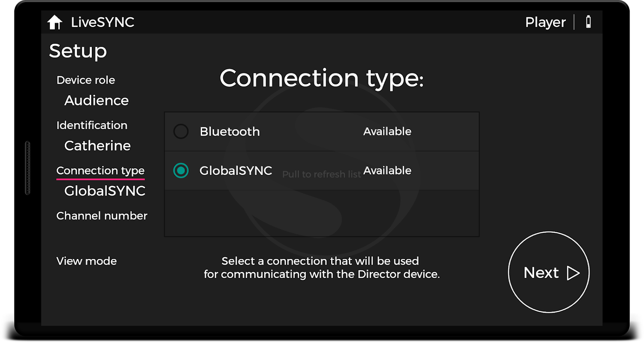Go to the View mode step

[x=86, y=261]
